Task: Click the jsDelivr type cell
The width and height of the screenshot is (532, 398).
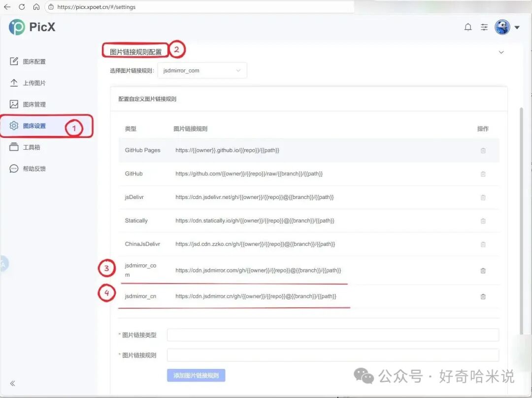Action: point(134,197)
